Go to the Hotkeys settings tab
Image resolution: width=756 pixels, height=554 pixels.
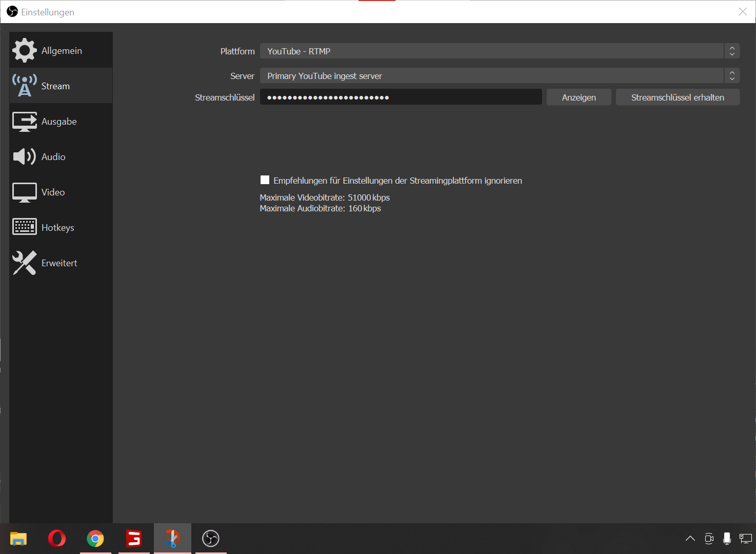coord(57,228)
